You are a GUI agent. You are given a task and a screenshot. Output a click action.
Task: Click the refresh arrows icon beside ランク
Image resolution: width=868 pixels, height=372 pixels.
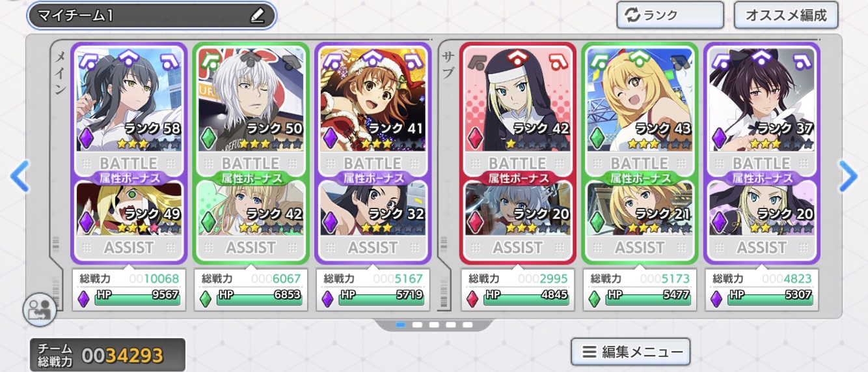(632, 16)
